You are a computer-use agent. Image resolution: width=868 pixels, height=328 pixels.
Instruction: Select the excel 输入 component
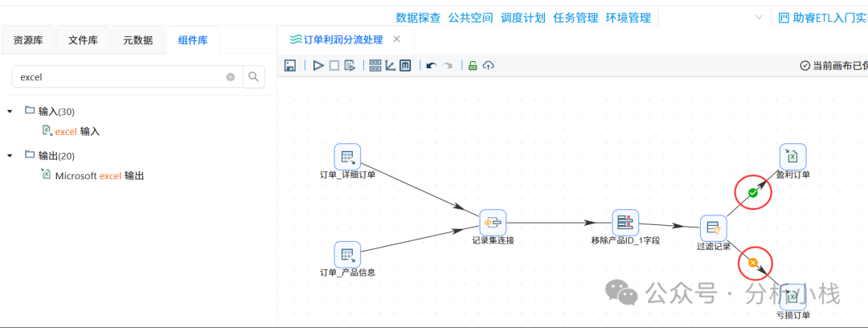tap(72, 131)
